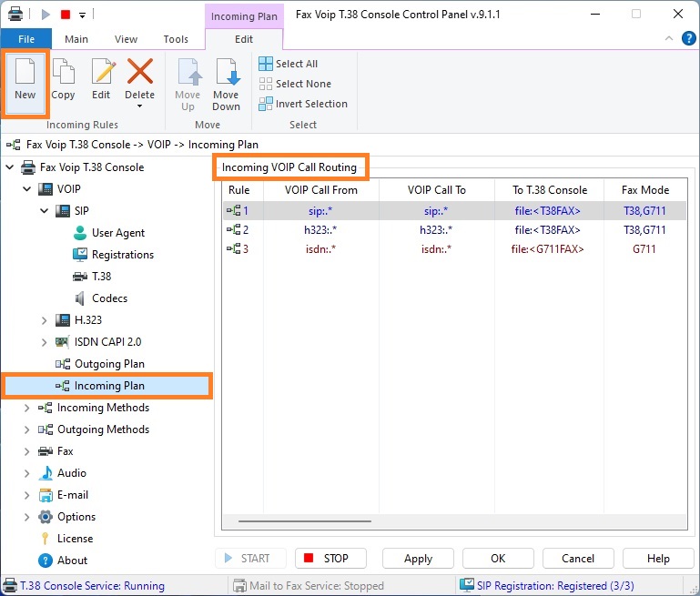The image size is (700, 596).
Task: Click the STOP button
Action: tap(330, 559)
